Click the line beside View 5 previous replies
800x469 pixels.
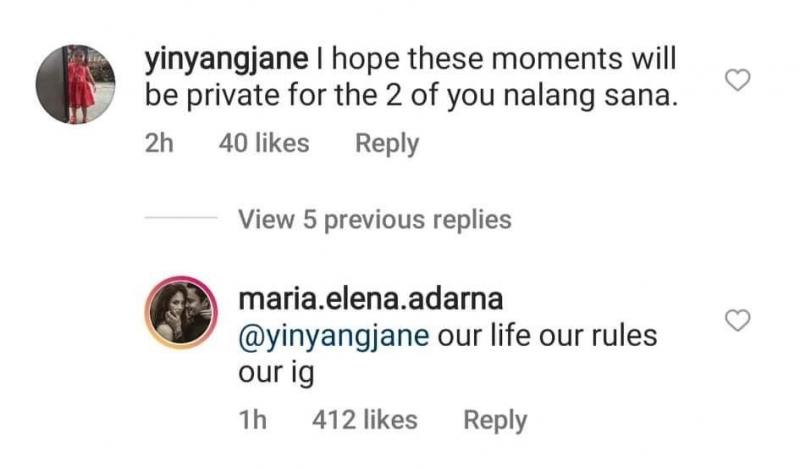point(180,219)
